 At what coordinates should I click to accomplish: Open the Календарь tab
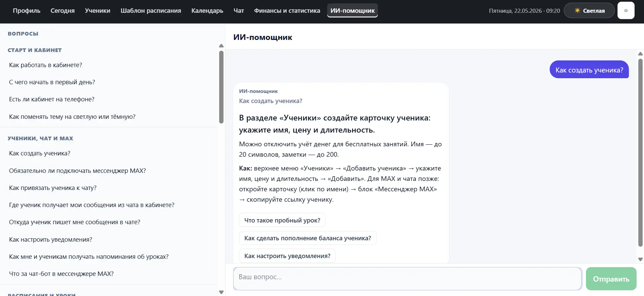207,10
